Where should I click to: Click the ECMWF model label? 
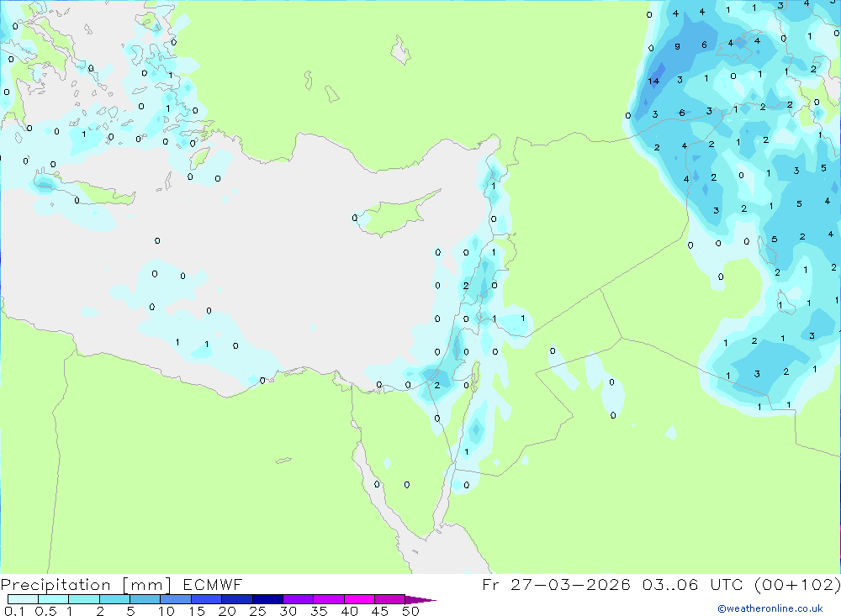point(213,584)
